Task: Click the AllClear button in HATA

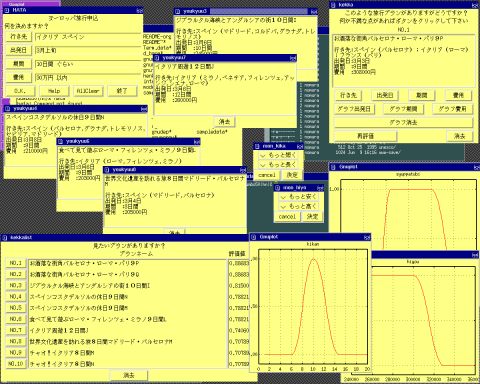Action: [x=88, y=91]
